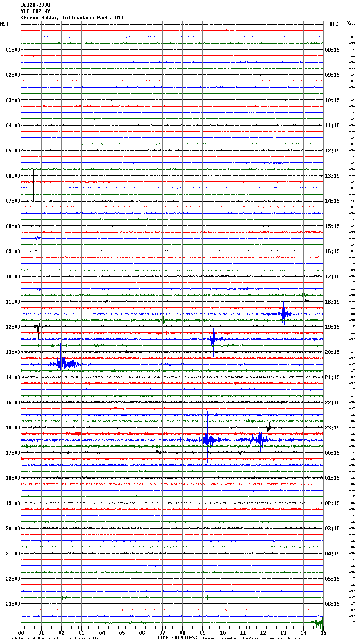The image size is (357, 644).
Task: Click the 06:15 UTC time label
Action: point(332,604)
